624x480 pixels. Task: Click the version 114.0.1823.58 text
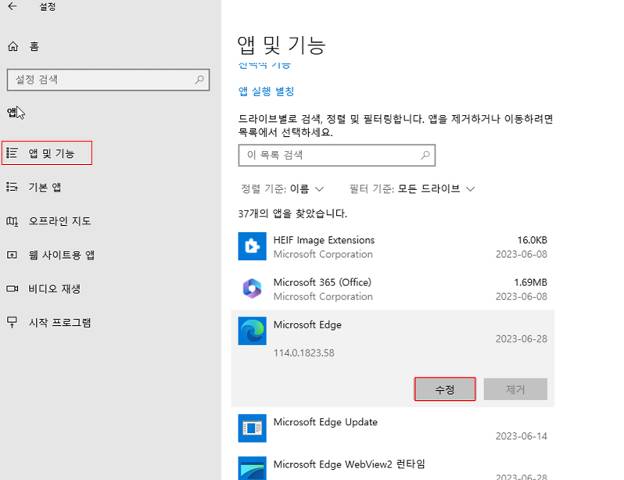[x=304, y=353]
